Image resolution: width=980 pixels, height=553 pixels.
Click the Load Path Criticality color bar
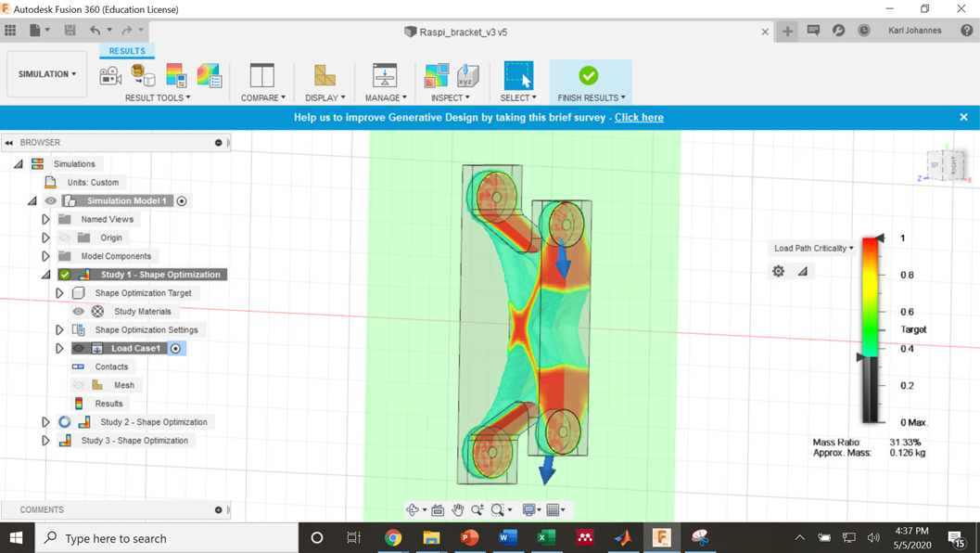tap(870, 329)
